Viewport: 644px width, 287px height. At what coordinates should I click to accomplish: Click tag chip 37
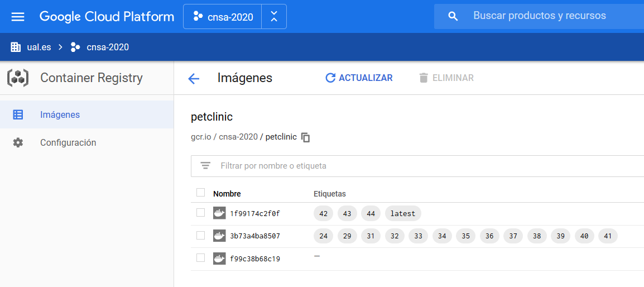[x=513, y=236]
